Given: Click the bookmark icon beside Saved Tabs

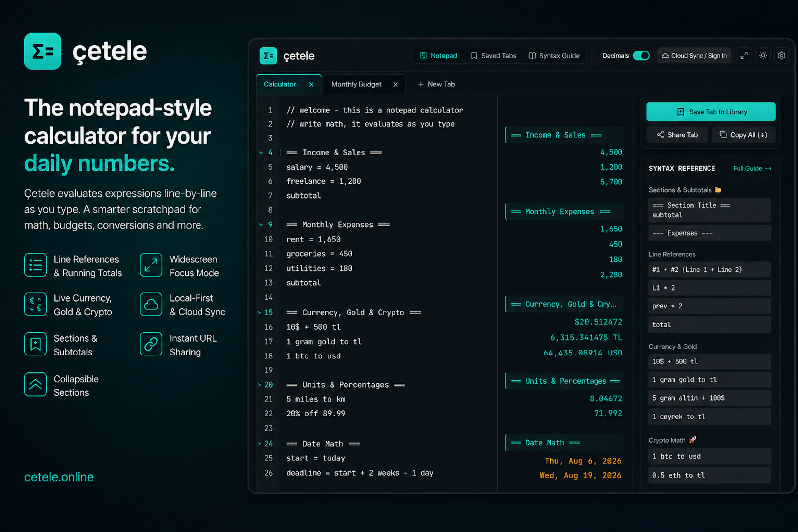Looking at the screenshot, I should point(474,56).
